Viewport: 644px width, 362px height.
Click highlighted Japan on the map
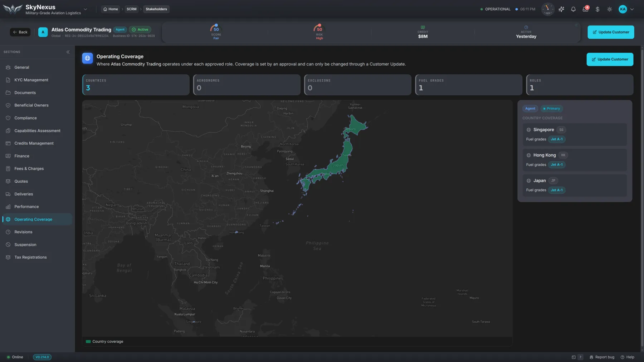[338, 165]
